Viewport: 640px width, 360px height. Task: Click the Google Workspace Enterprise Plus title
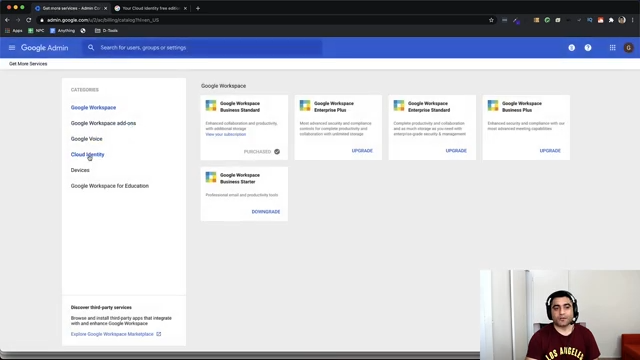point(334,107)
